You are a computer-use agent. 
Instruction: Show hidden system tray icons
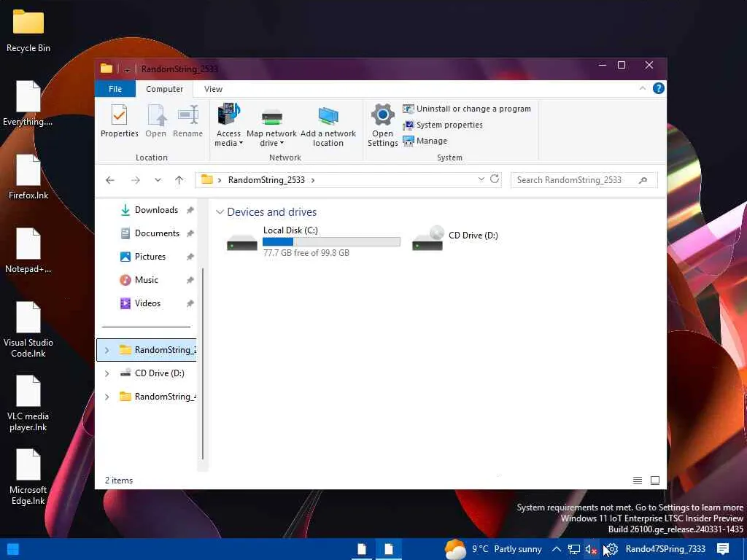[556, 549]
